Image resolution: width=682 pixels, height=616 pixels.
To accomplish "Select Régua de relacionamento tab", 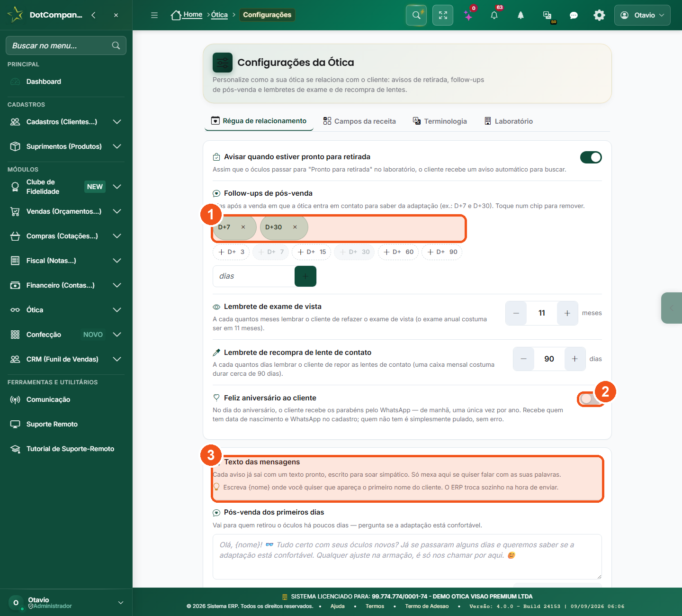I will [259, 121].
